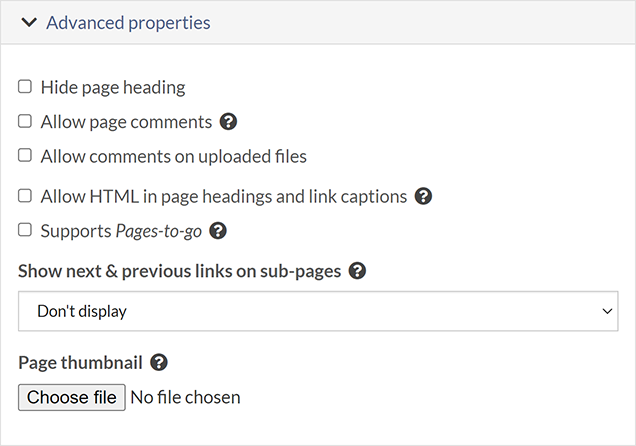Click help icon next to Pages-to-go
Viewport: 636px width, 446px height.
tap(218, 231)
